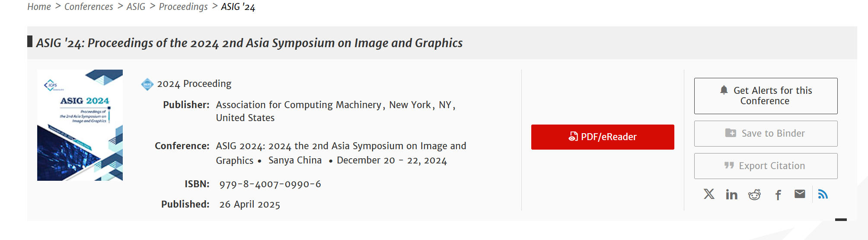
Task: Open Conferences breadcrumb link
Action: point(89,7)
